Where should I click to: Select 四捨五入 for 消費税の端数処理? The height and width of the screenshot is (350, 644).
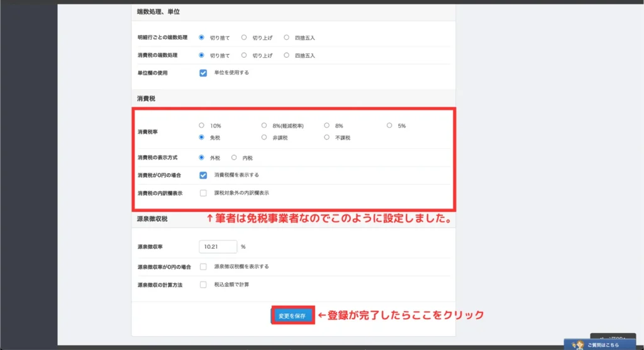287,55
